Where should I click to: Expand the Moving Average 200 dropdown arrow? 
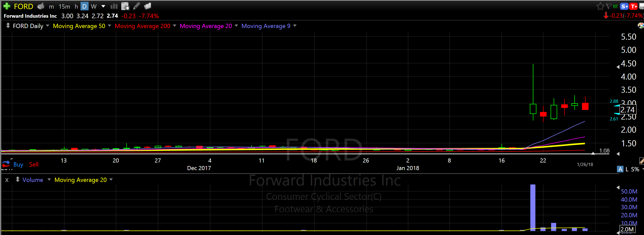click(x=174, y=26)
